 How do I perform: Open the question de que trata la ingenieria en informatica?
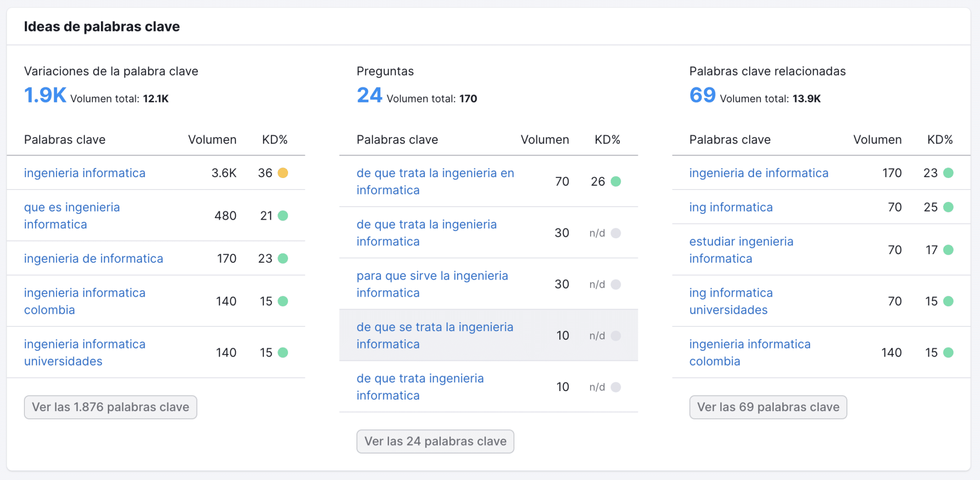click(434, 181)
